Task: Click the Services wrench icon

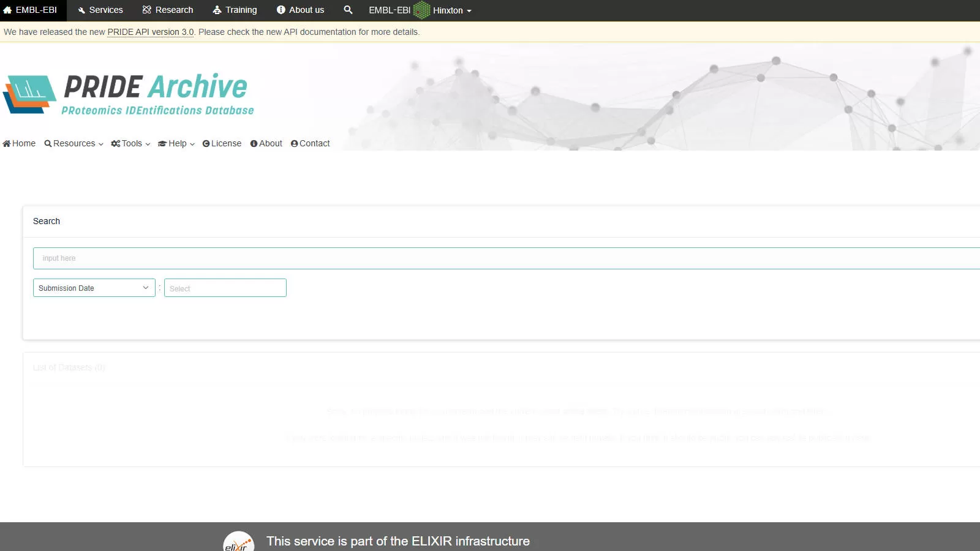Action: point(81,10)
